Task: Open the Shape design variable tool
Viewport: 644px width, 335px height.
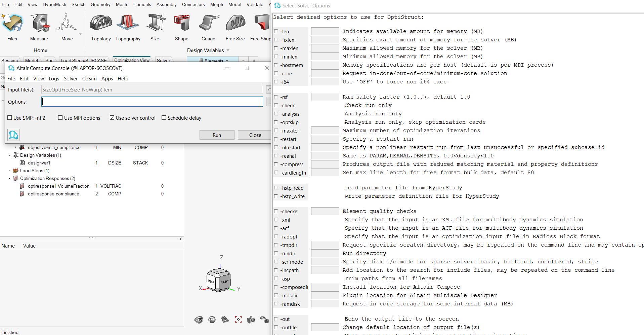Action: (181, 27)
